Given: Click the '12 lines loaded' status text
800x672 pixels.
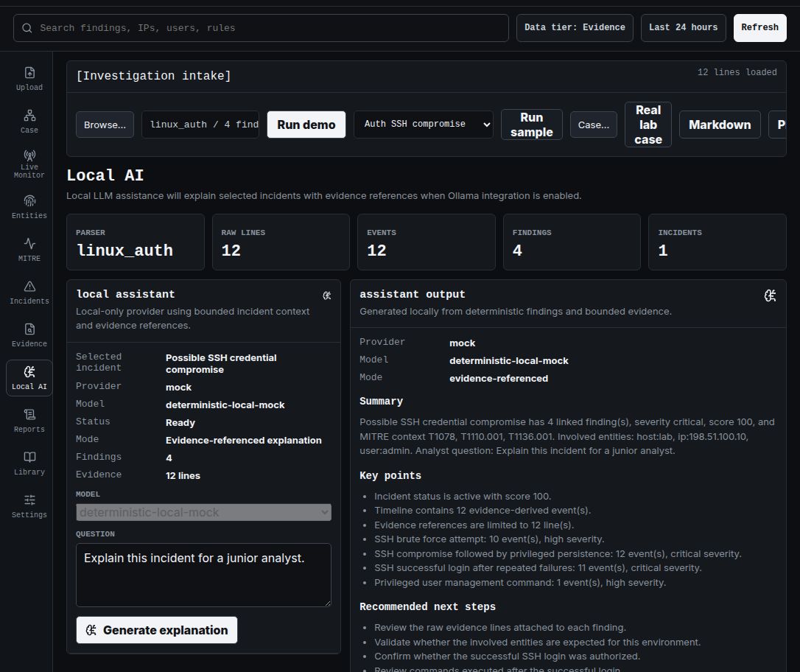Looking at the screenshot, I should pos(737,72).
